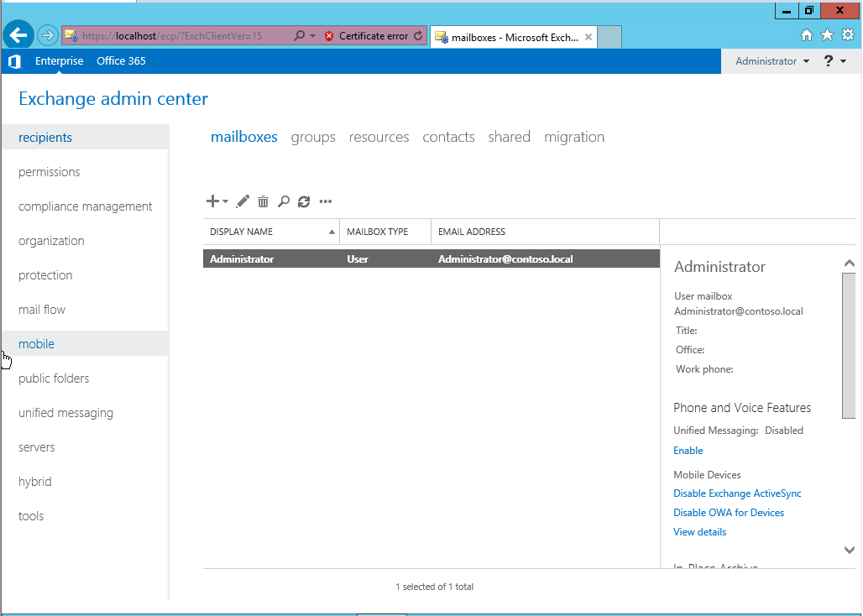This screenshot has height=616, width=863.
Task: Click the search magnifier in address bar
Action: coord(299,36)
